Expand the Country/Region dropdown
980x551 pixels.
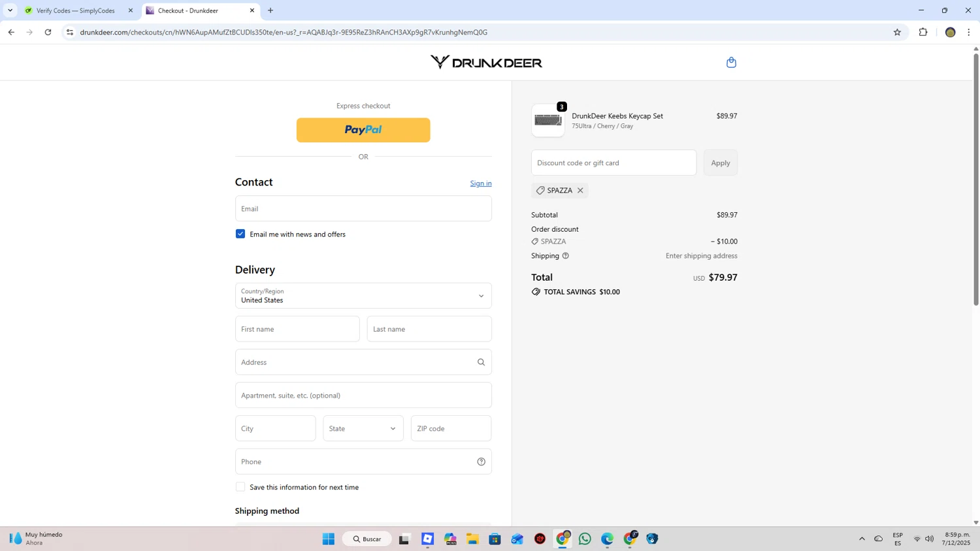[x=363, y=296]
